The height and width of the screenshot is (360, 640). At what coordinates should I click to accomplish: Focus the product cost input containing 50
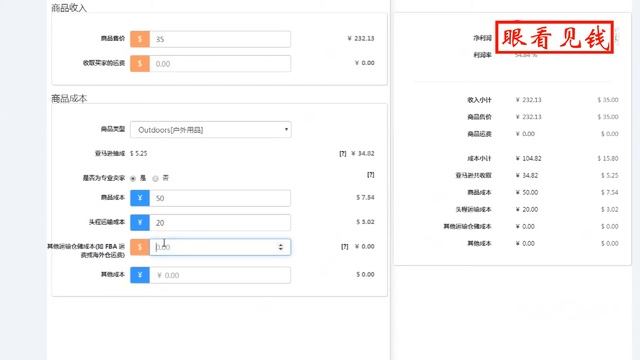(x=220, y=198)
